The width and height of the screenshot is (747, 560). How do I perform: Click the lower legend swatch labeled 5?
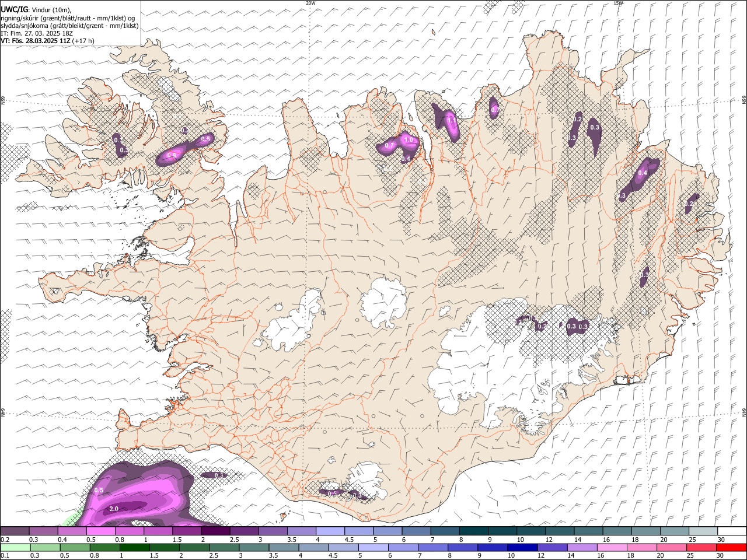point(373,547)
